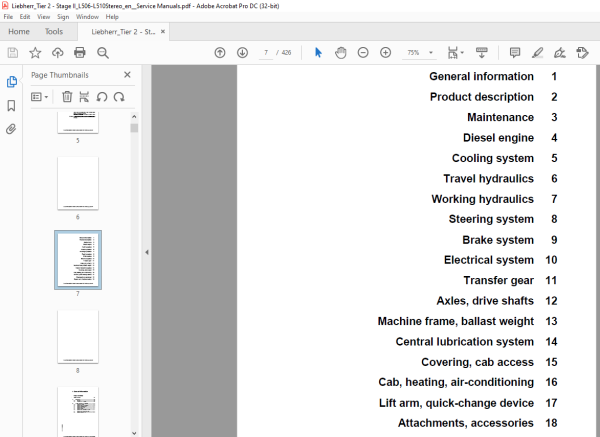Image resolution: width=600 pixels, height=437 pixels.
Task: Click the upload to cloud icon
Action: coord(57,52)
